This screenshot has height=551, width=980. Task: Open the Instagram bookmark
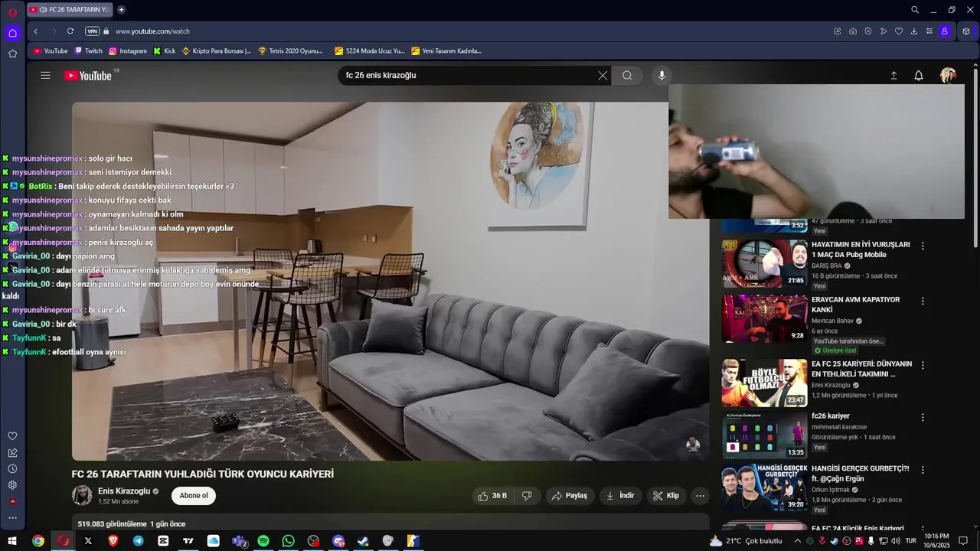pyautogui.click(x=128, y=51)
